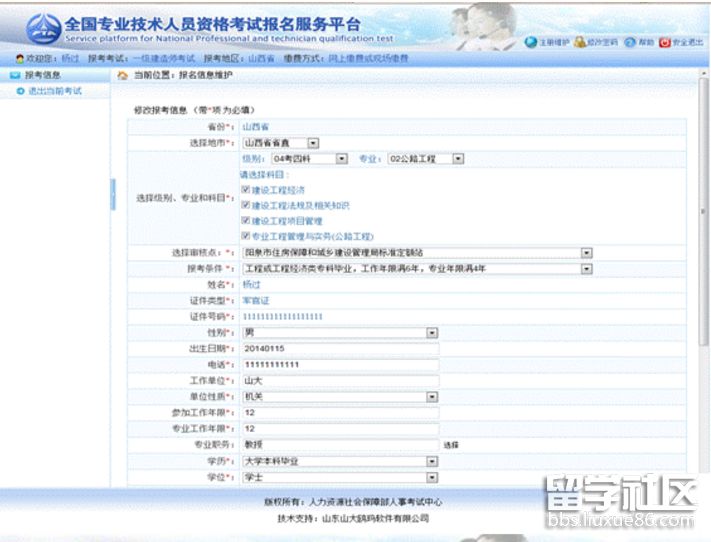Click the 主册维护 icon in header

[531, 42]
